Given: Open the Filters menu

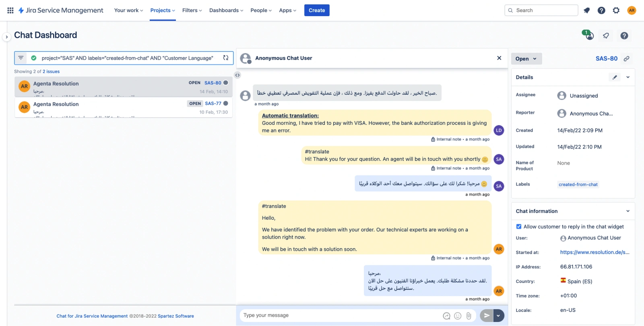Looking at the screenshot, I should [x=192, y=10].
